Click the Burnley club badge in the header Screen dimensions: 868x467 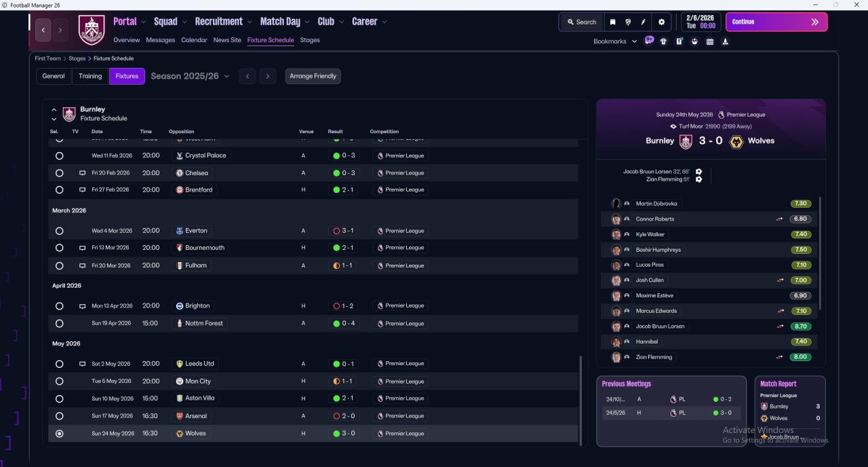(x=92, y=30)
